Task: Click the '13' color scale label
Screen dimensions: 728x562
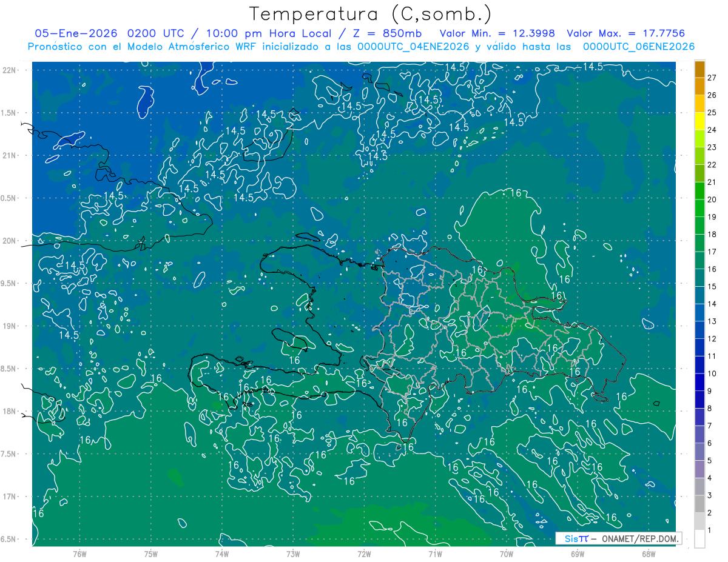Action: (x=712, y=321)
